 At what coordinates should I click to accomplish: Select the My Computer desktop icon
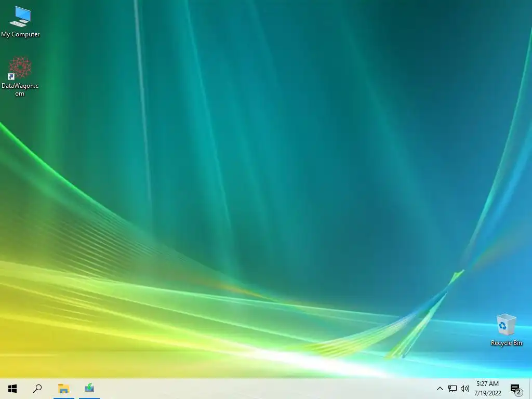coord(20,22)
